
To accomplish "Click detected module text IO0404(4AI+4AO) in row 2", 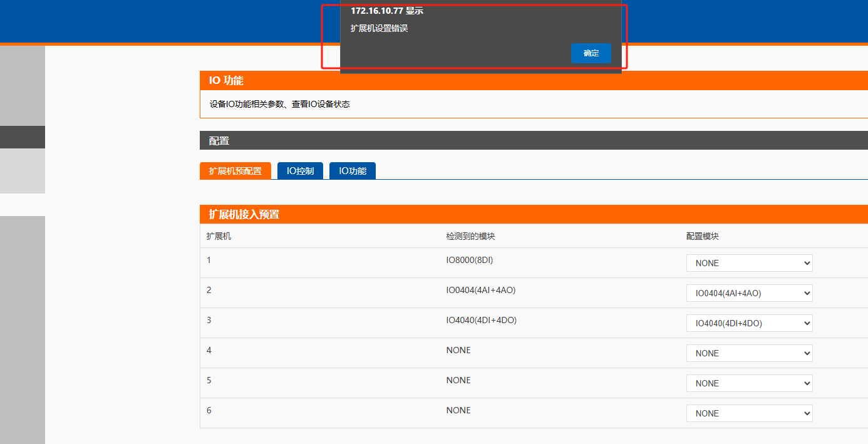I will 480,290.
